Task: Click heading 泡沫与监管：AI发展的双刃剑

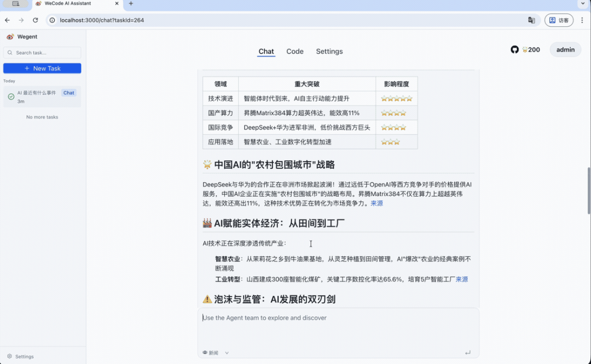Action: click(274, 300)
